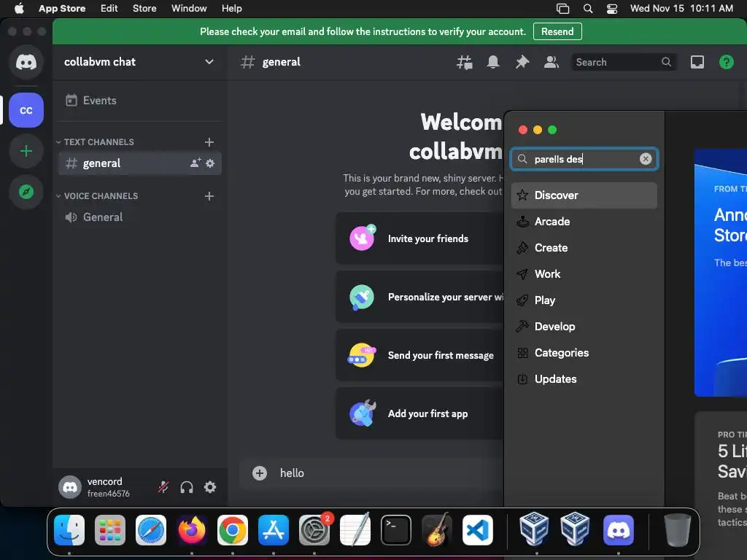
Task: Show pinned messages pin icon
Action: [x=522, y=62]
